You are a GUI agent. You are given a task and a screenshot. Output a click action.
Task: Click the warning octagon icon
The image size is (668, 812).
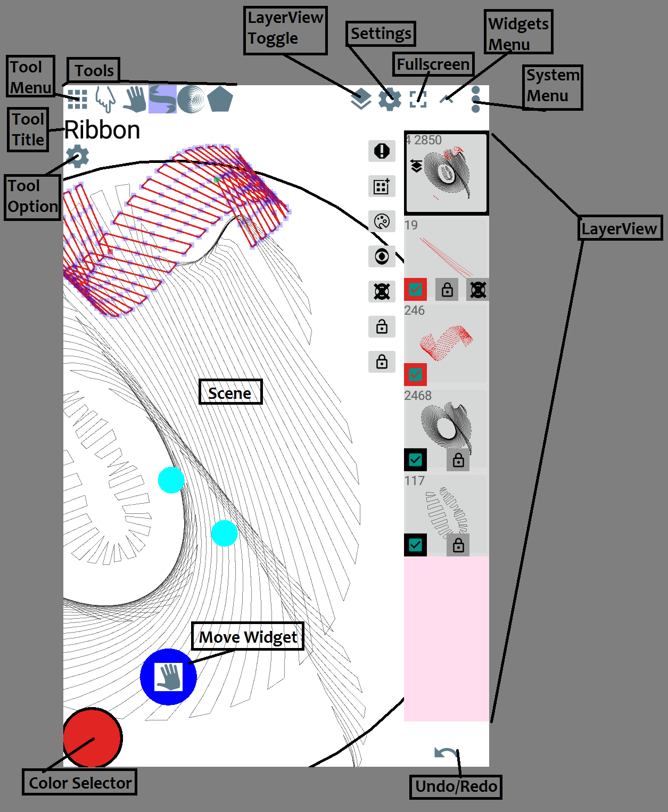coord(382,151)
